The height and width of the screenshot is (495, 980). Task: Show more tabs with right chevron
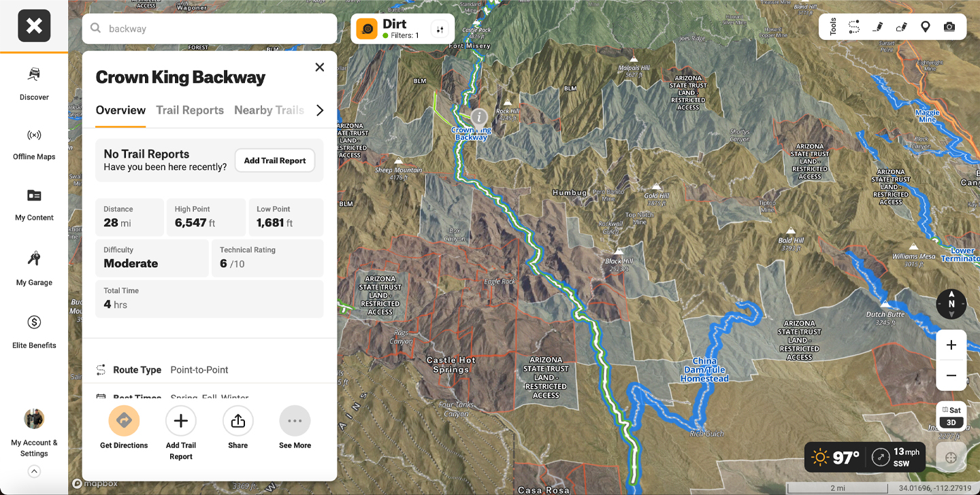point(320,110)
